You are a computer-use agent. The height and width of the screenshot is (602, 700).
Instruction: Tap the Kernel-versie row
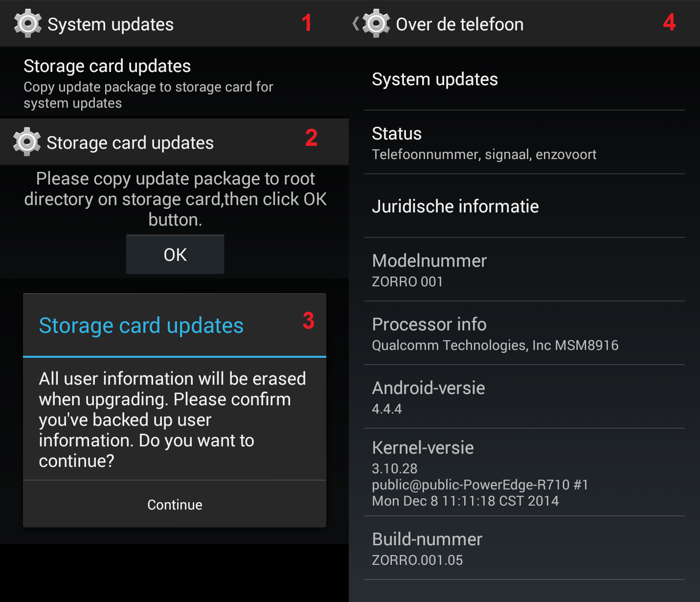[524, 472]
